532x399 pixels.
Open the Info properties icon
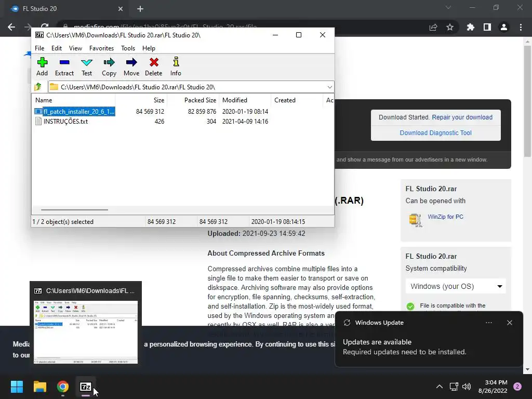click(x=176, y=66)
